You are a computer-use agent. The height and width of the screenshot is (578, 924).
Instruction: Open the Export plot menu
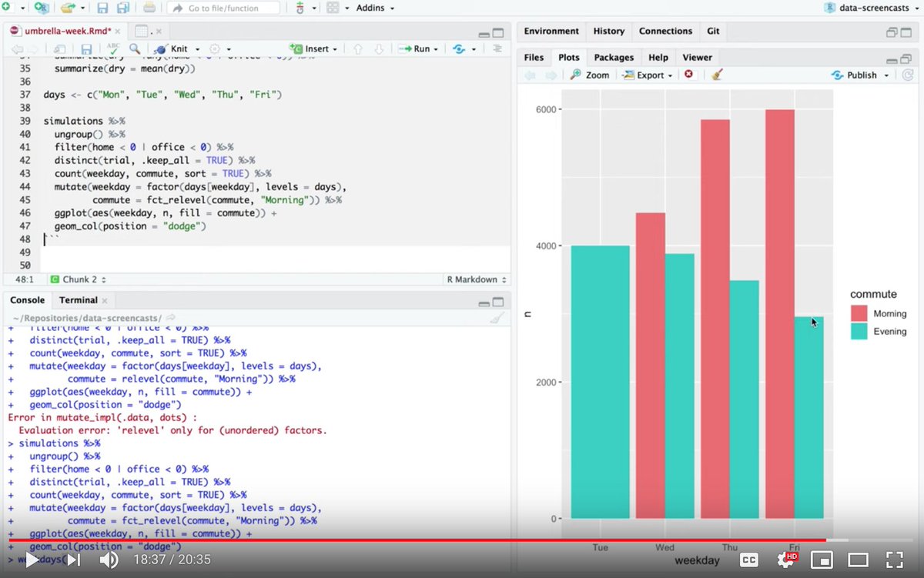coord(648,75)
